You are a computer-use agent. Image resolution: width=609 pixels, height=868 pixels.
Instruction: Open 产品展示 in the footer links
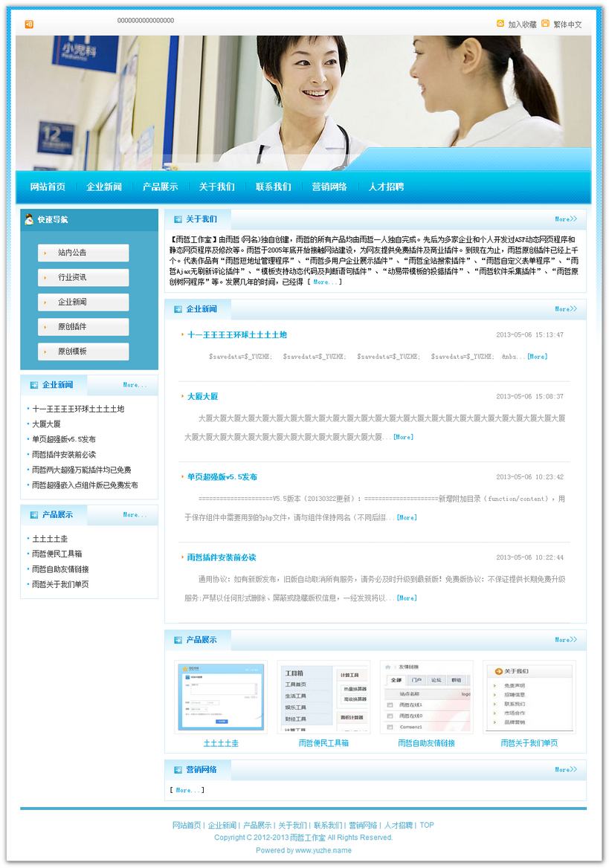[257, 826]
